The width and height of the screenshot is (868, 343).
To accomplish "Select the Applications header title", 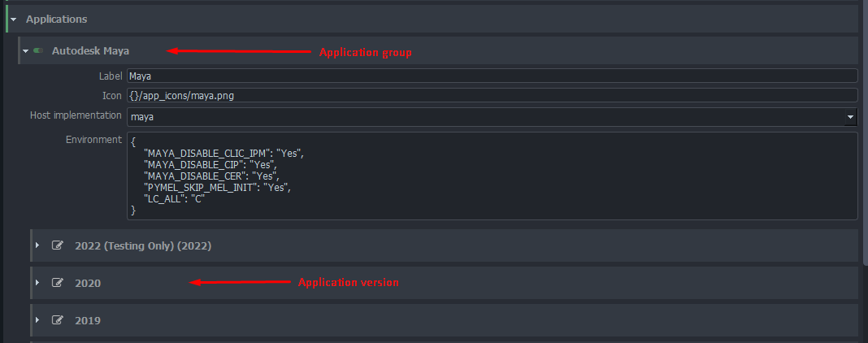I will pyautogui.click(x=57, y=19).
